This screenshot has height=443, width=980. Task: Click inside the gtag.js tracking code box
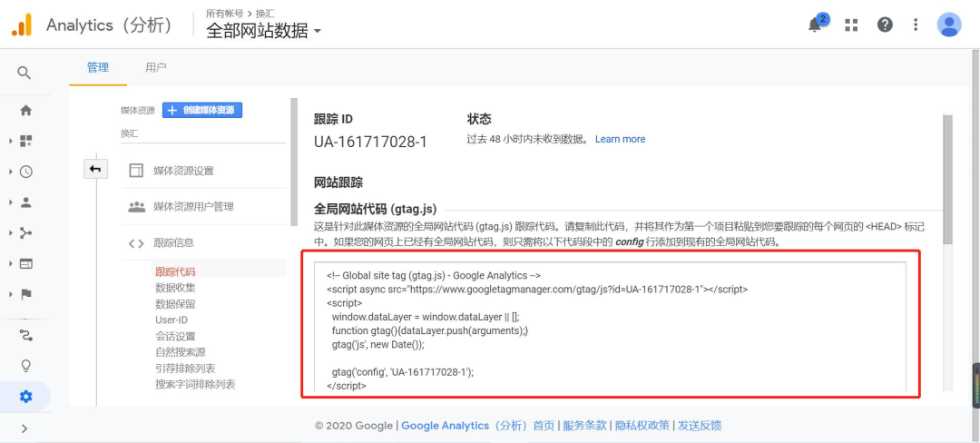click(x=610, y=328)
